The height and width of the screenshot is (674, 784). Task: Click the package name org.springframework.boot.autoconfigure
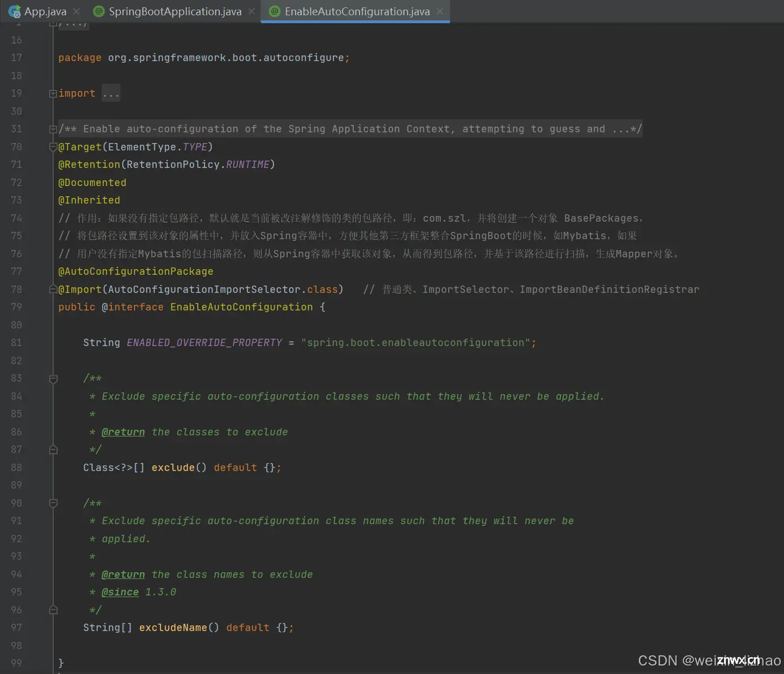pos(226,58)
